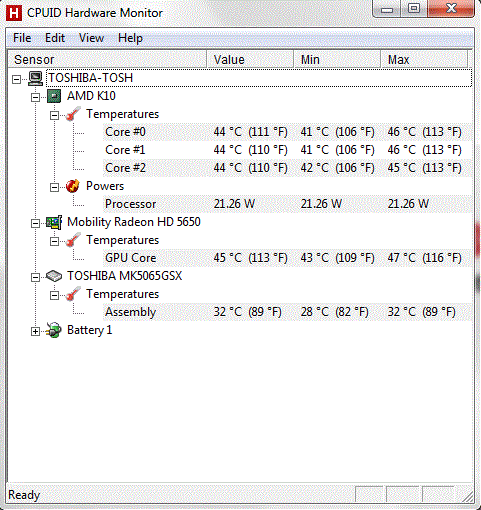Click the Ready status bar text
This screenshot has width=481, height=510.
coord(24,495)
